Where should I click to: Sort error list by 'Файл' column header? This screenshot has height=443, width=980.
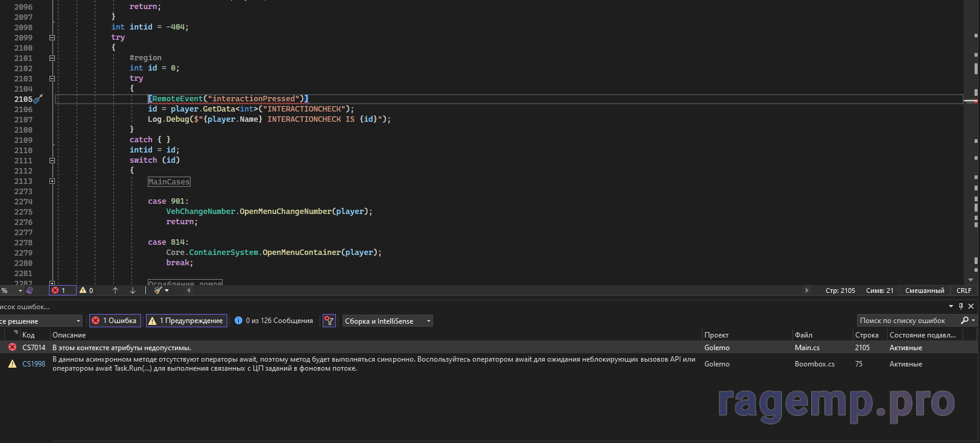803,335
